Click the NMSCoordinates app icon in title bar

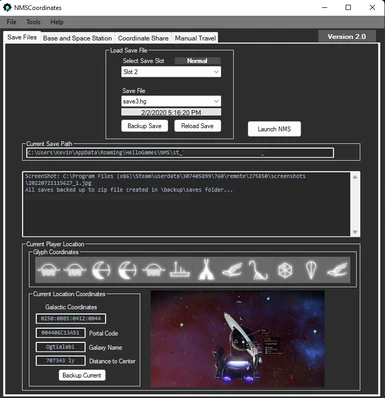pyautogui.click(x=7, y=7)
